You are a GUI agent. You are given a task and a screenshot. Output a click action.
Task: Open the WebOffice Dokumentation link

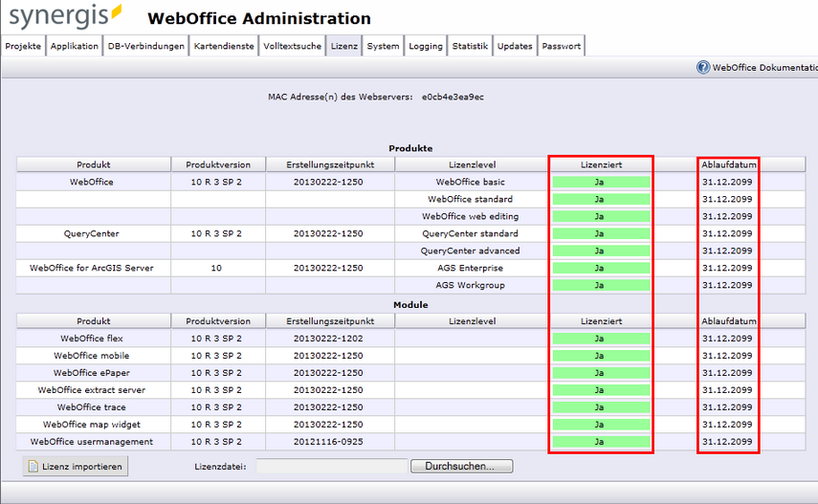click(764, 68)
